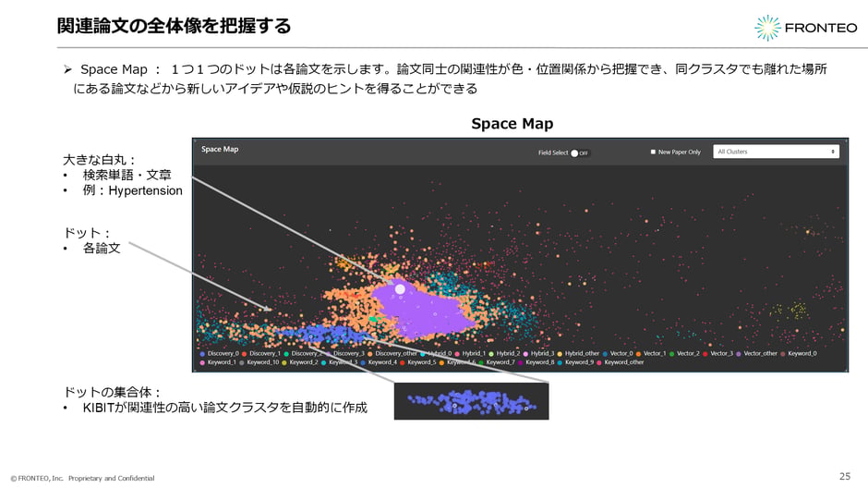Click the yellow-green dot cluster on the map
This screenshot has width=868, height=488.
[x=792, y=311]
